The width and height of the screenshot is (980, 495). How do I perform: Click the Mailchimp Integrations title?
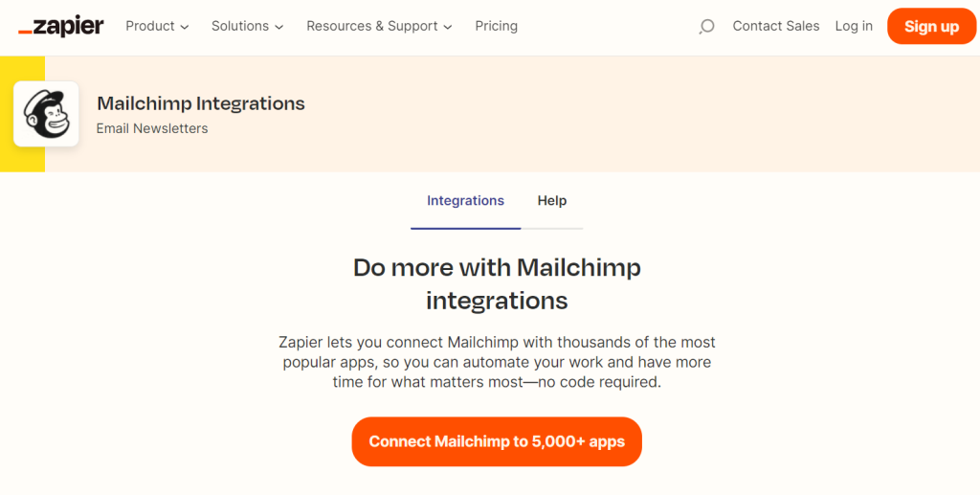coord(201,103)
